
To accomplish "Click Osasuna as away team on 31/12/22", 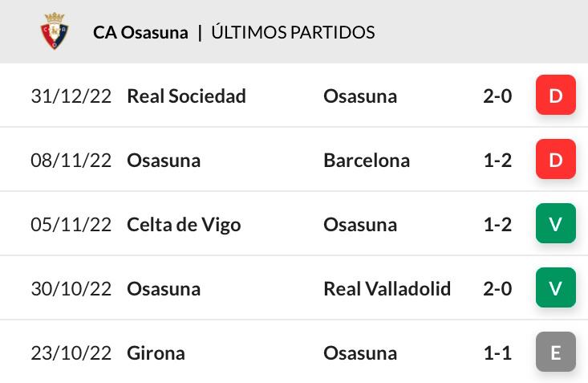I will [x=360, y=96].
